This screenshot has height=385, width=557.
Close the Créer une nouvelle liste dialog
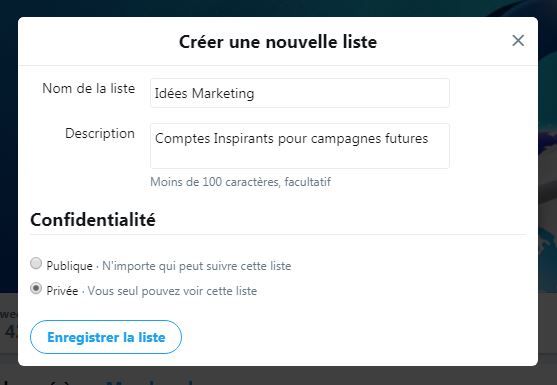tap(518, 40)
